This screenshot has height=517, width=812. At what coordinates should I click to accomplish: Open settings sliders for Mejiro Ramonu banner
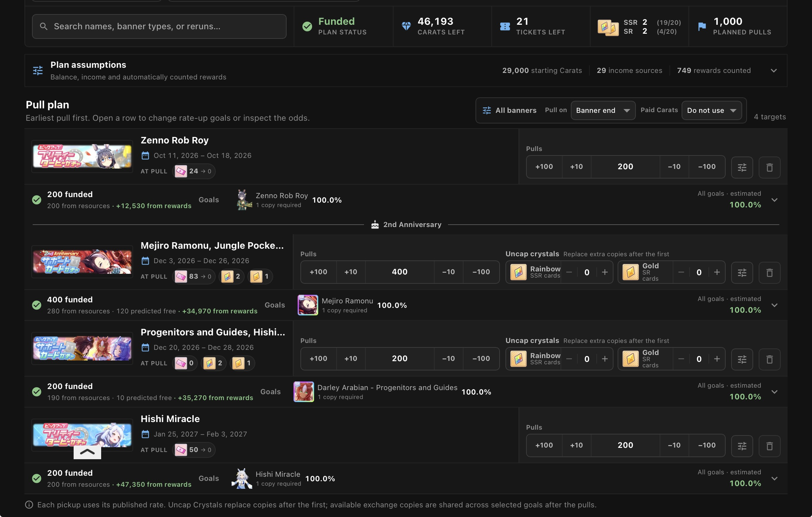pyautogui.click(x=742, y=272)
